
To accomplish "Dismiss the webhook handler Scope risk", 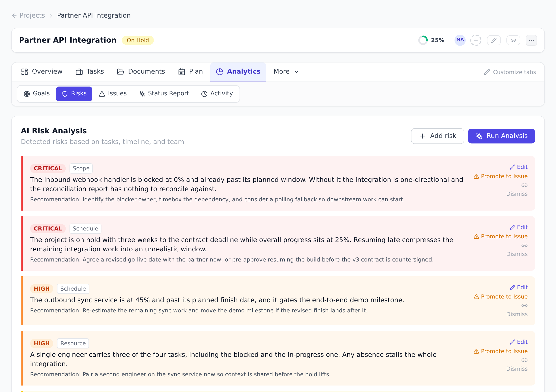I will (517, 194).
